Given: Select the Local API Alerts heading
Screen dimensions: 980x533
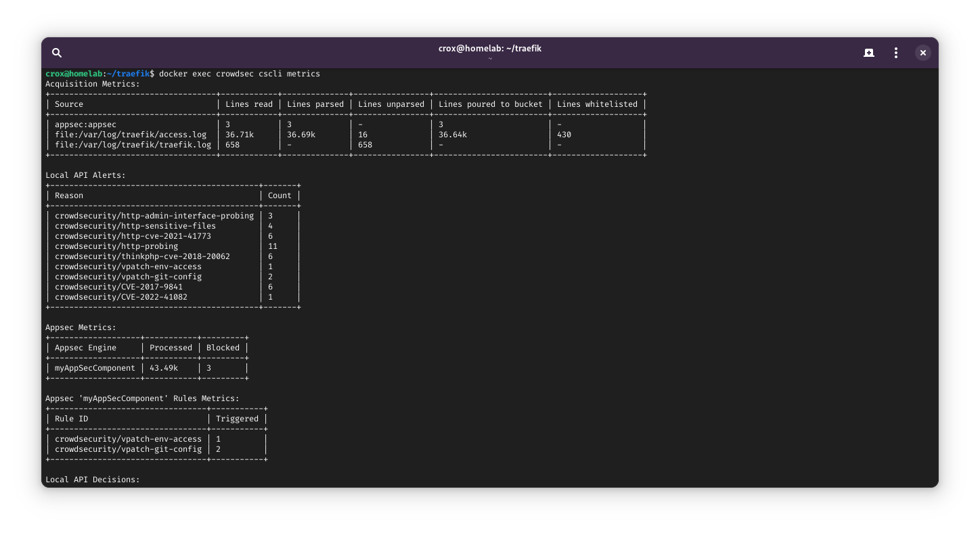Looking at the screenshot, I should [85, 175].
